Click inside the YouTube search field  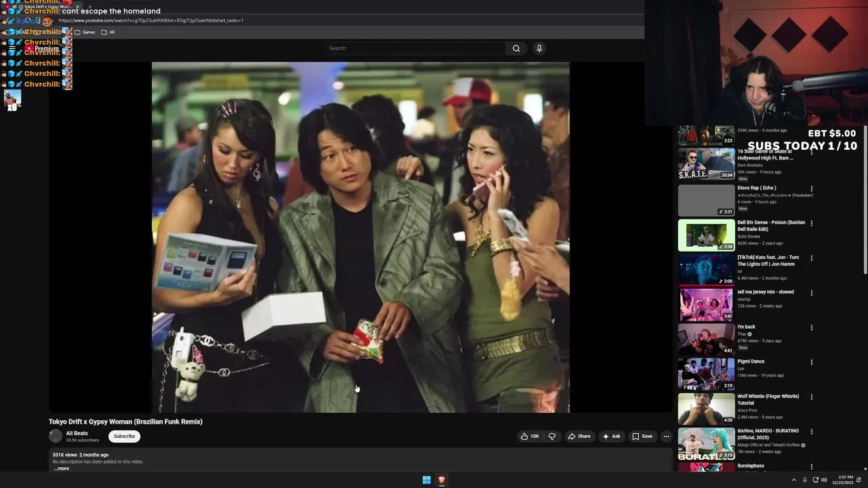(x=415, y=48)
